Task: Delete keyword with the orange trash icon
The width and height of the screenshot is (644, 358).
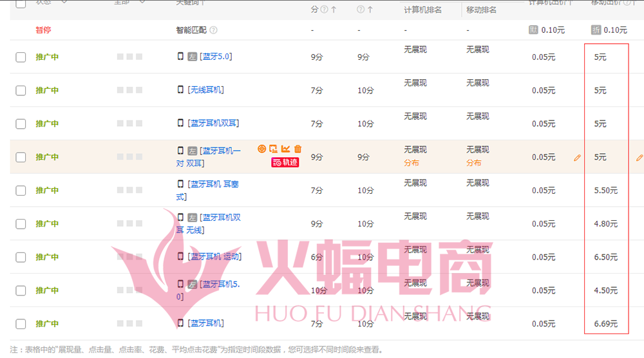Action: point(298,149)
